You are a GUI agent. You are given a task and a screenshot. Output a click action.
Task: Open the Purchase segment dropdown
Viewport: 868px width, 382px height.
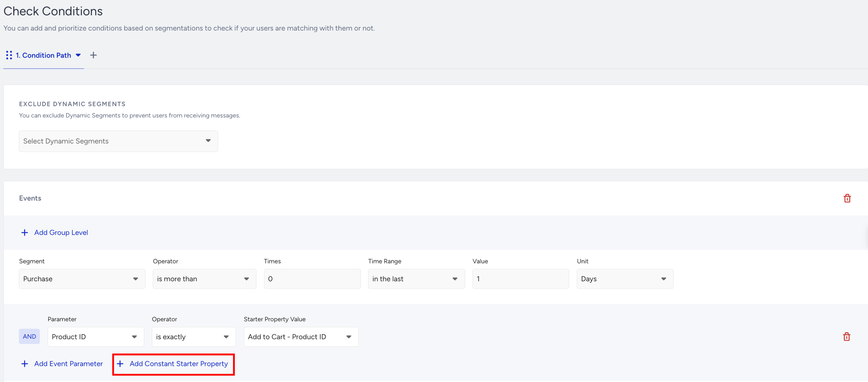82,279
